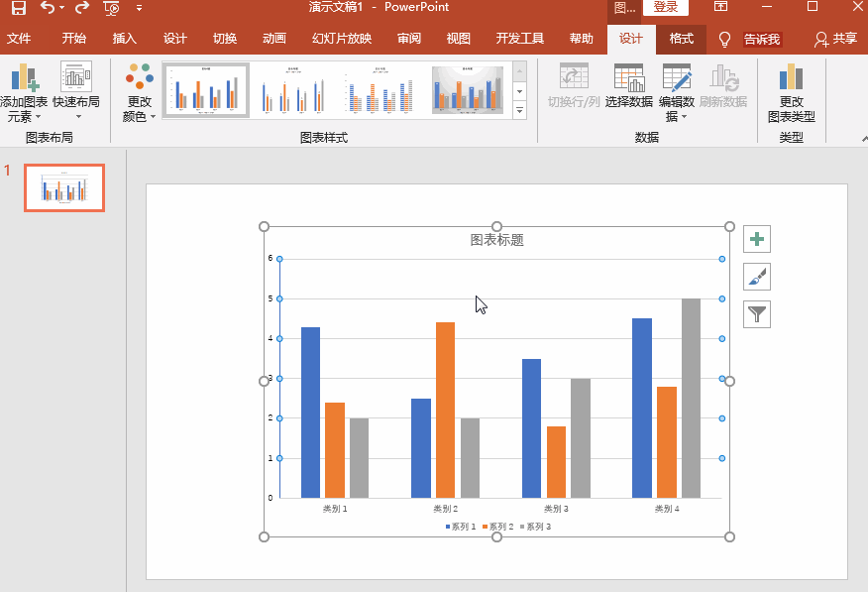Viewport: 868px width, 592px height.
Task: Select the second chart style thumbnail
Action: click(293, 89)
